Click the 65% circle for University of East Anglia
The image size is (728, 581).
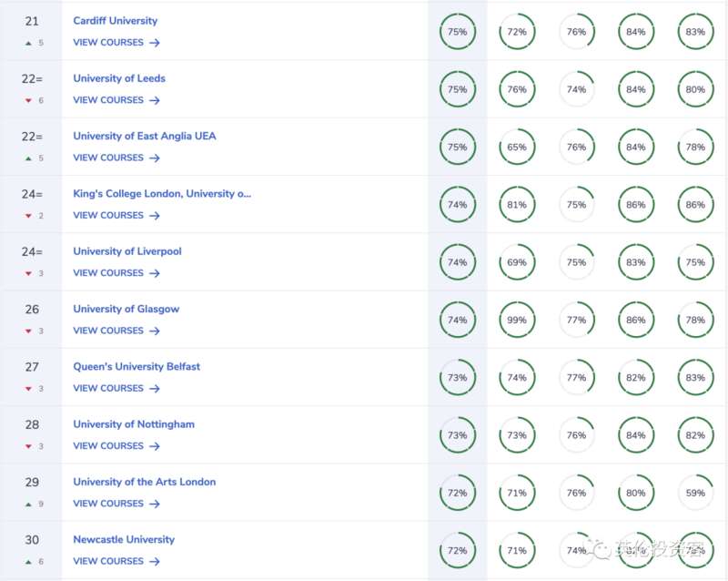click(517, 147)
